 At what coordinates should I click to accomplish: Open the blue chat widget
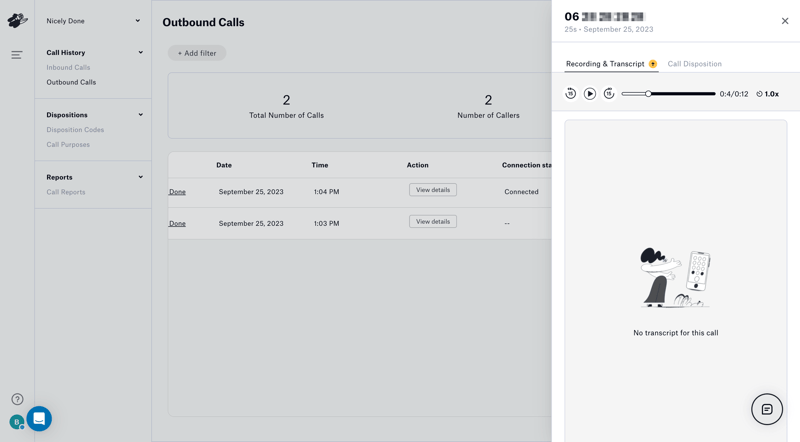(39, 419)
